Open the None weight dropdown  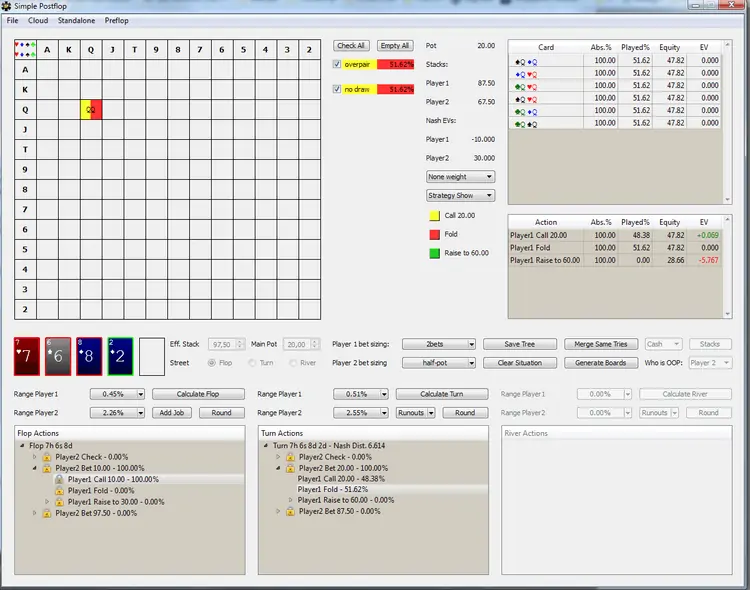[460, 177]
